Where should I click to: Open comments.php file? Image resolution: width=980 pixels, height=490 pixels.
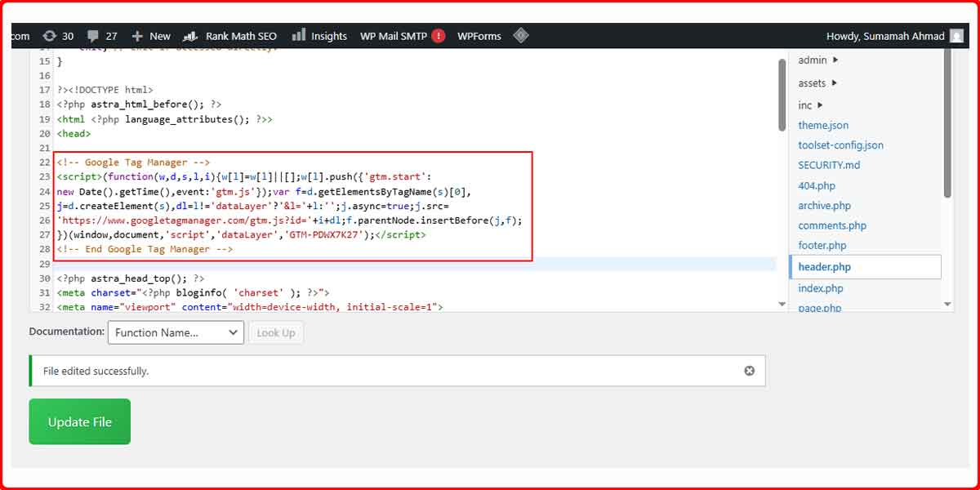(x=832, y=225)
